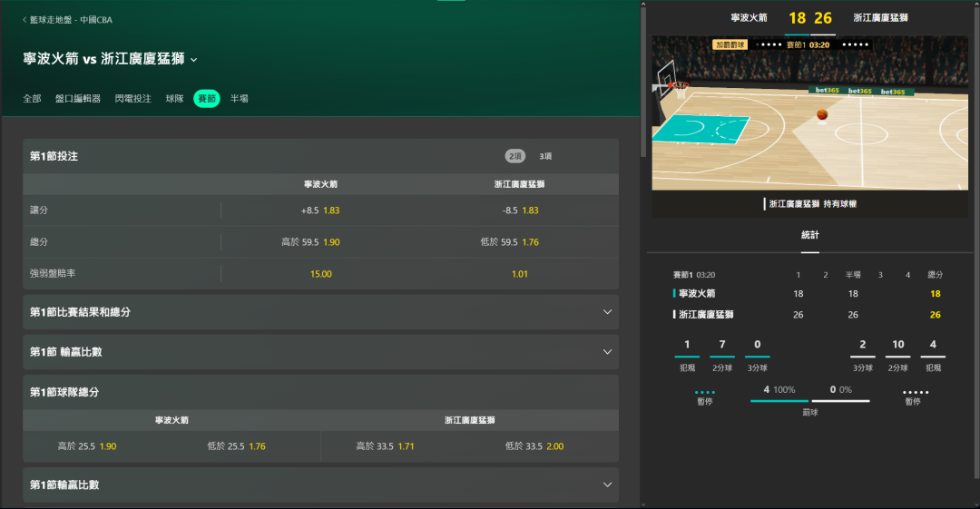The width and height of the screenshot is (980, 509).
Task: Click the 寧波火箭 2分球 count 7
Action: pos(722,345)
